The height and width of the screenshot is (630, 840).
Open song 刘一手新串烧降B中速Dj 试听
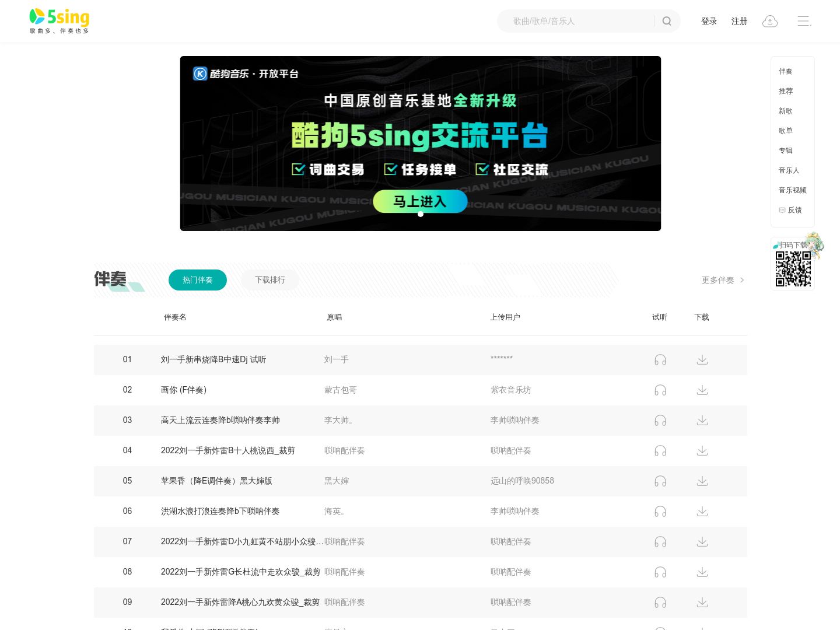coord(213,359)
